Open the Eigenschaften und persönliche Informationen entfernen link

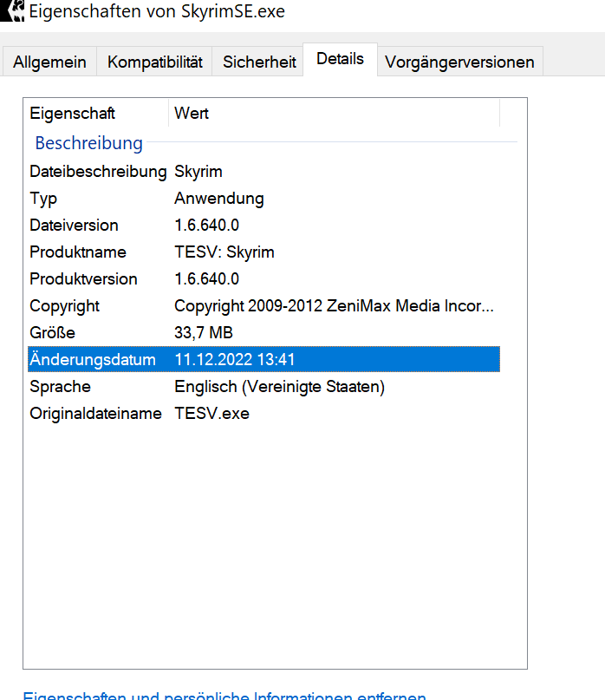[224, 695]
